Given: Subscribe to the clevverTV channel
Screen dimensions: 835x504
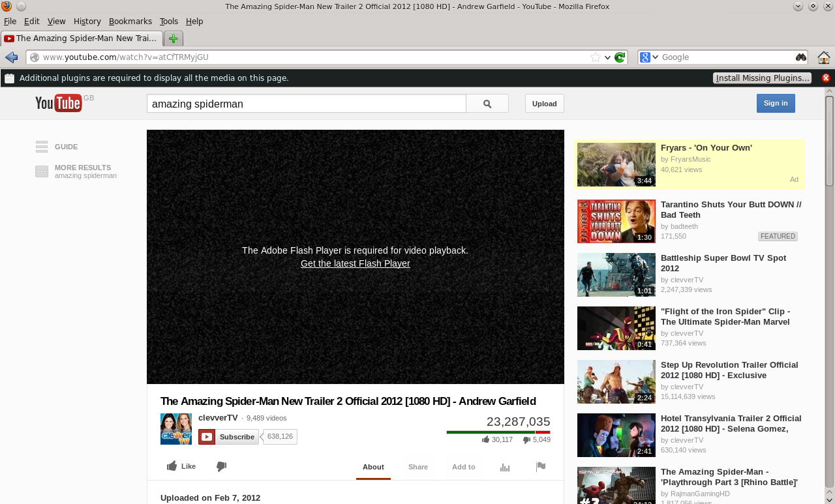Looking at the screenshot, I should pyautogui.click(x=228, y=437).
